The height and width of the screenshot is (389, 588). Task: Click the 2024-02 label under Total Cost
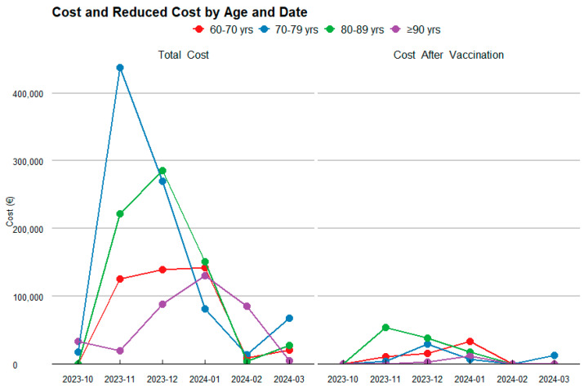[x=247, y=379]
